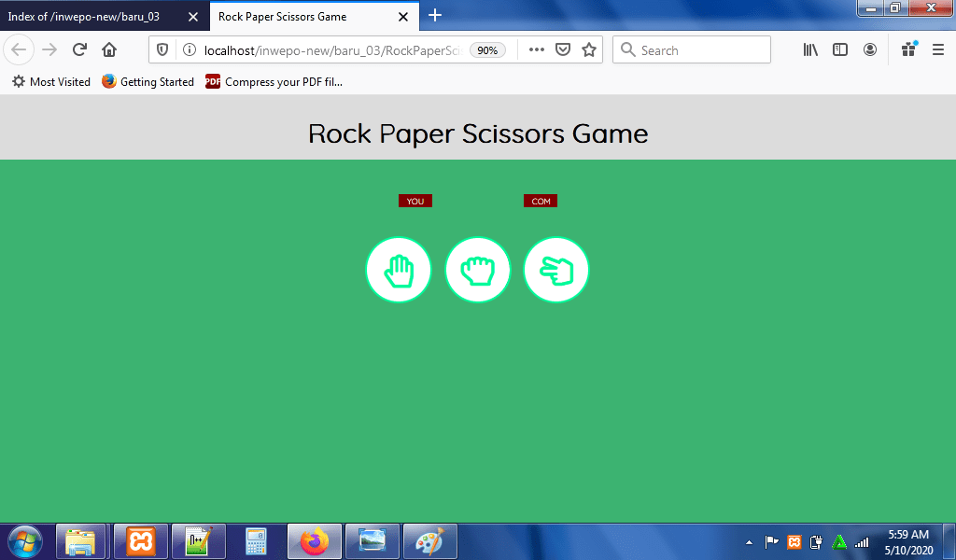Show hidden system tray icons

click(x=750, y=541)
